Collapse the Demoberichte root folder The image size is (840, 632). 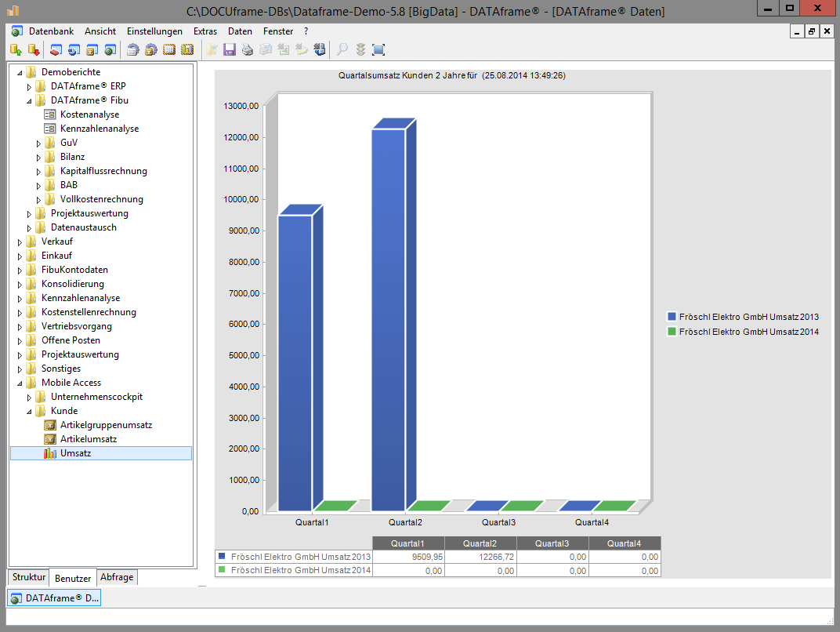[20, 73]
